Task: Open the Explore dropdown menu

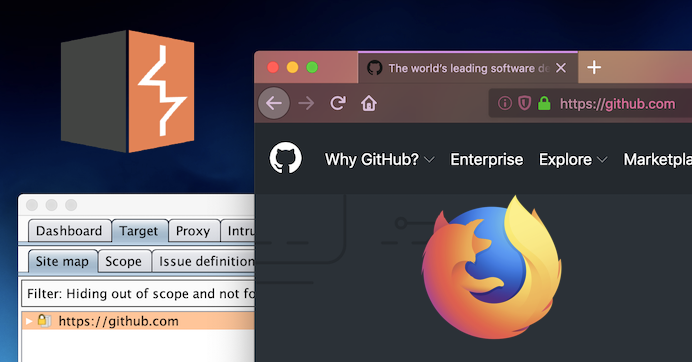Action: coord(573,159)
